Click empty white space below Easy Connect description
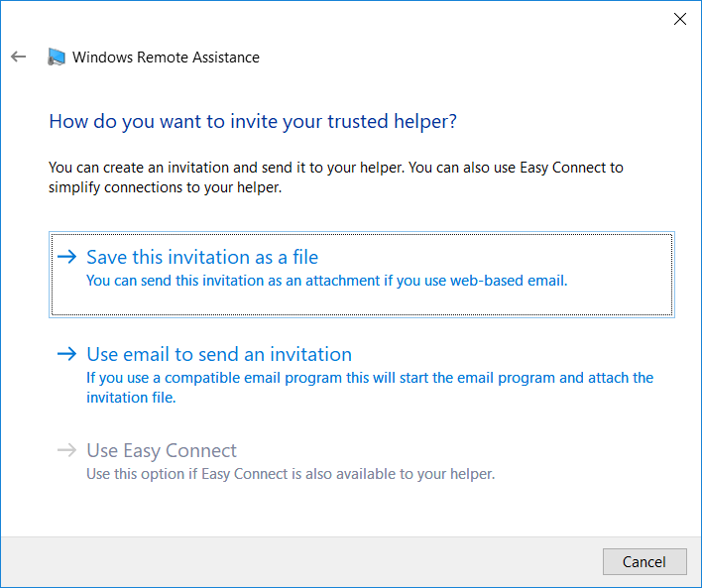The image size is (702, 588). (x=349, y=511)
